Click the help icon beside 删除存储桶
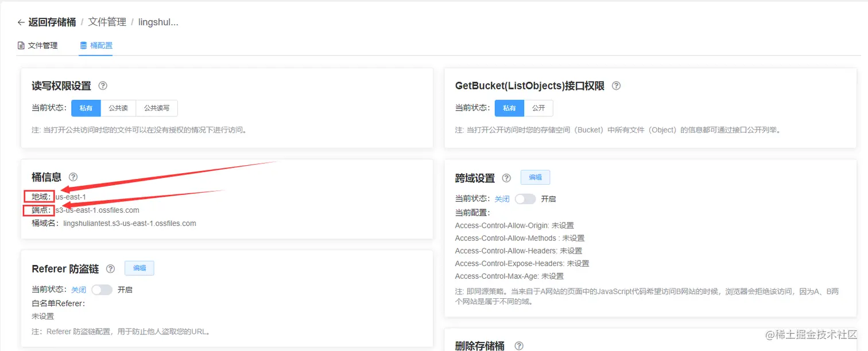 [x=519, y=346]
